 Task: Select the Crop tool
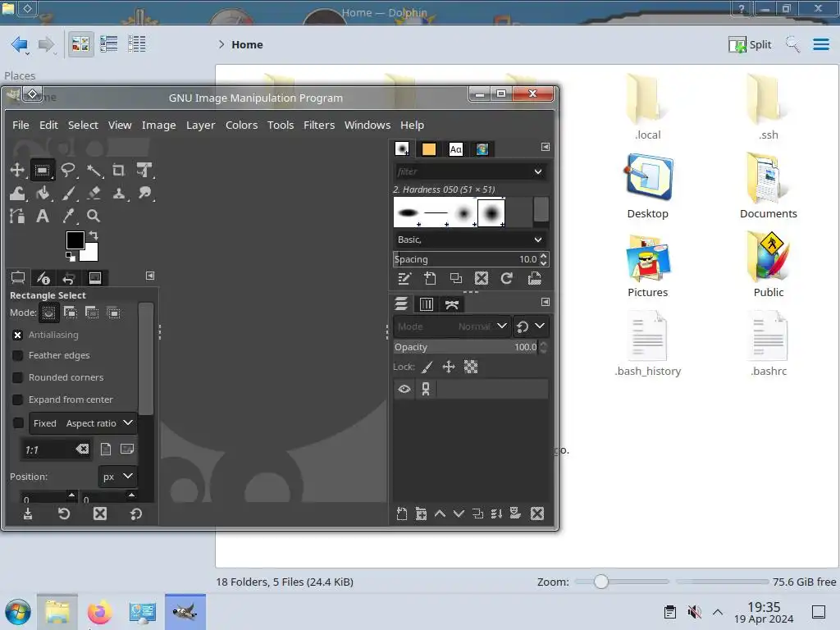click(118, 171)
